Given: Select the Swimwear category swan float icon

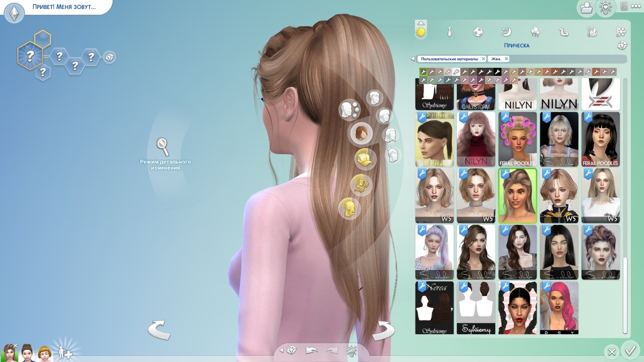Looking at the screenshot, I should (x=563, y=32).
